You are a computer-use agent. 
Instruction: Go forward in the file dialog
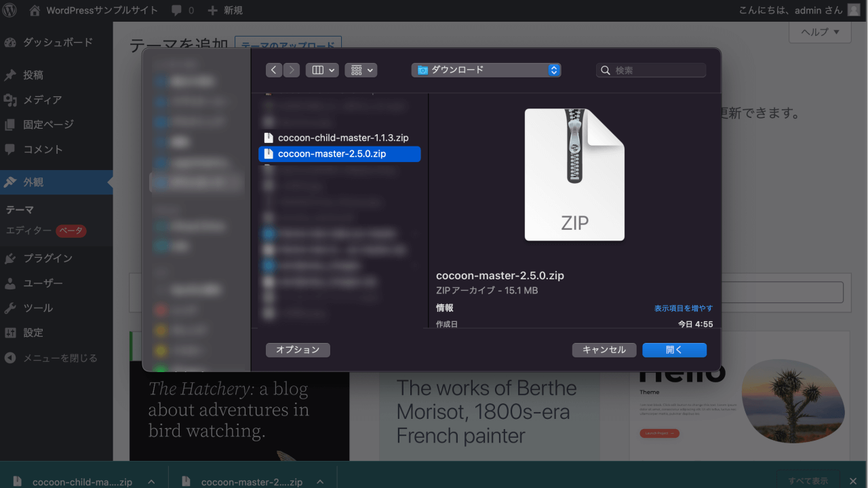[292, 70]
